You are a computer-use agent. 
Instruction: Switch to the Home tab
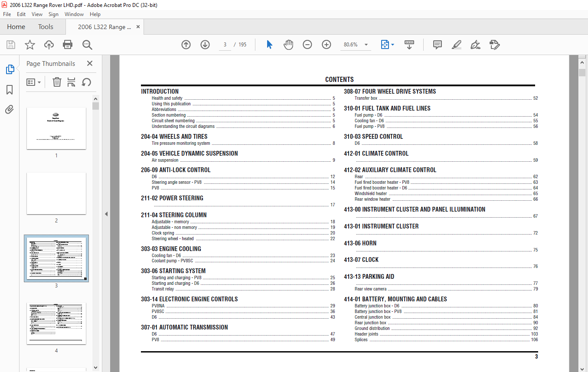[x=16, y=27]
